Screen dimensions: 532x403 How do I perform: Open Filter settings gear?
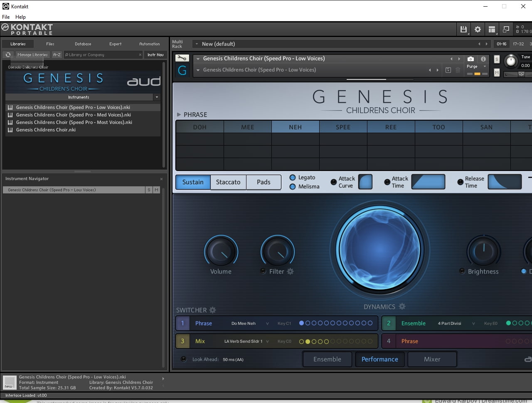click(x=290, y=271)
